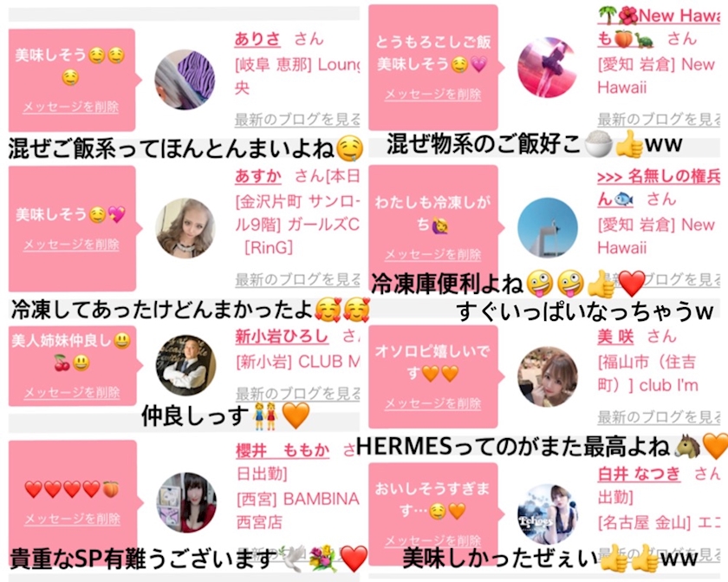Image resolution: width=728 pixels, height=582 pixels.
Task: Click あすか's blonde portrait avatar
Action: [x=185, y=227]
